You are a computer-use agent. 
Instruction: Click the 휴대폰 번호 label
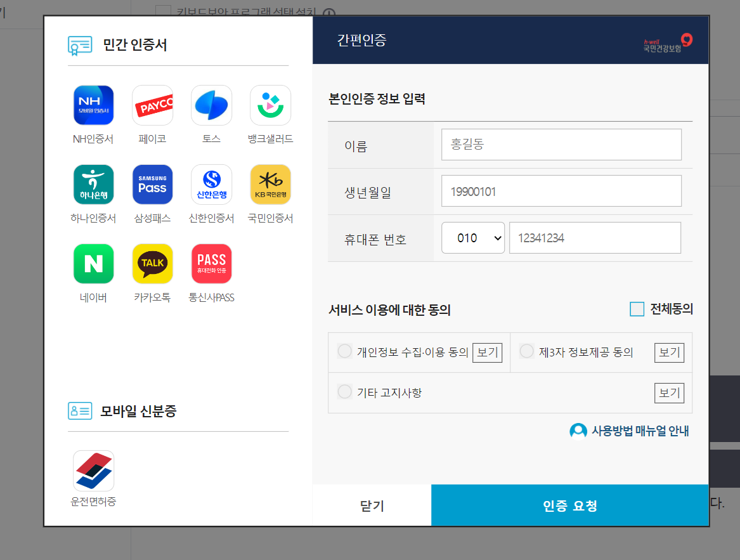pos(375,240)
